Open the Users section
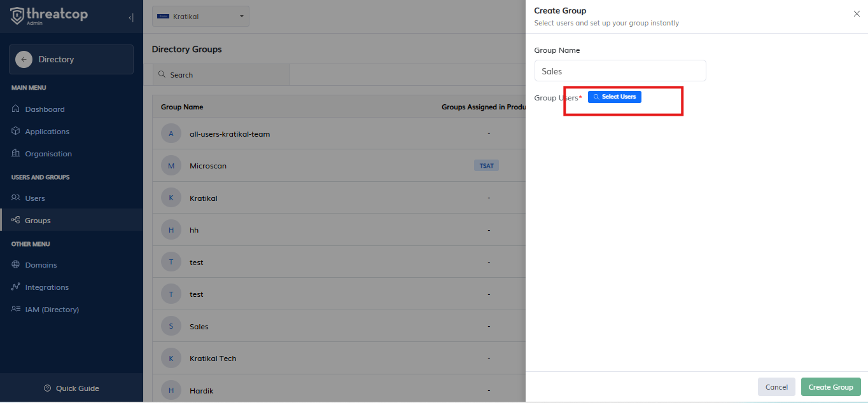This screenshot has width=868, height=403. (35, 198)
